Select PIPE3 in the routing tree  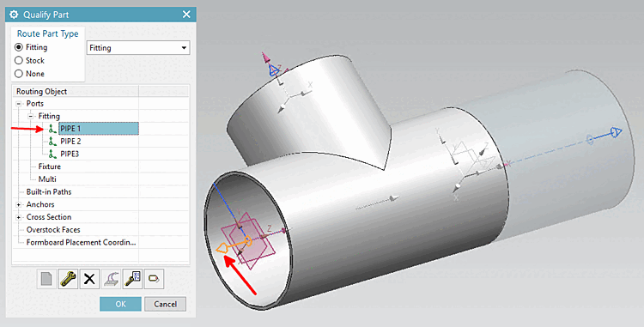(x=70, y=154)
